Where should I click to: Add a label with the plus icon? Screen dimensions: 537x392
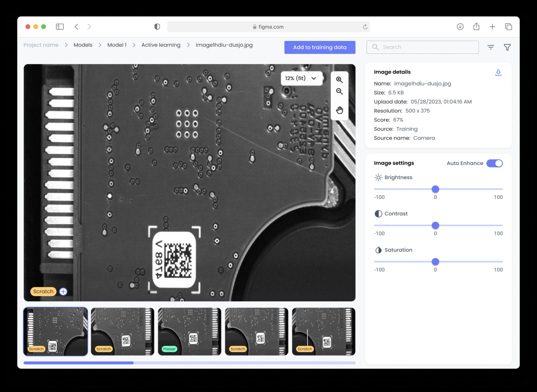pyautogui.click(x=63, y=292)
